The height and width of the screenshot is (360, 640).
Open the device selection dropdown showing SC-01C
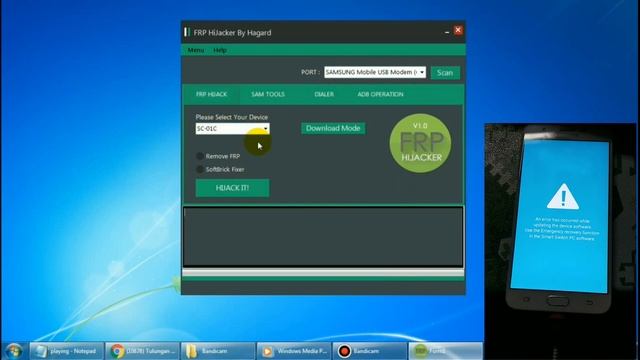pyautogui.click(x=232, y=129)
